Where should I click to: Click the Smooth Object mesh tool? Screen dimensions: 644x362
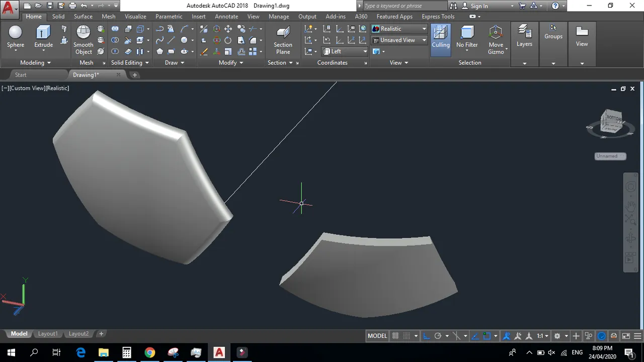(83, 40)
